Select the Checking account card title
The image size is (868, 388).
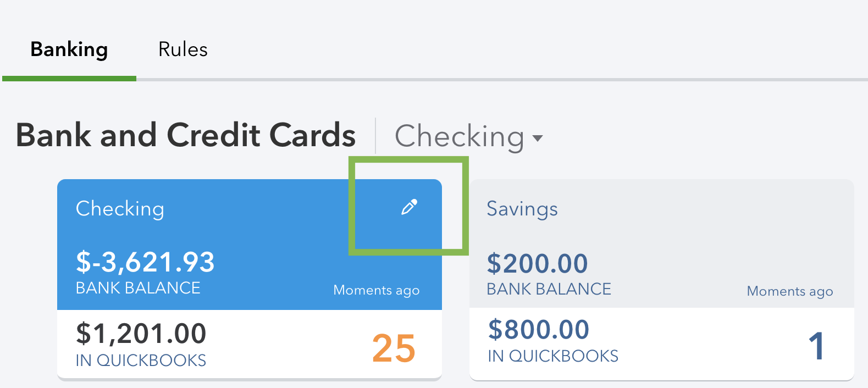[x=120, y=209]
